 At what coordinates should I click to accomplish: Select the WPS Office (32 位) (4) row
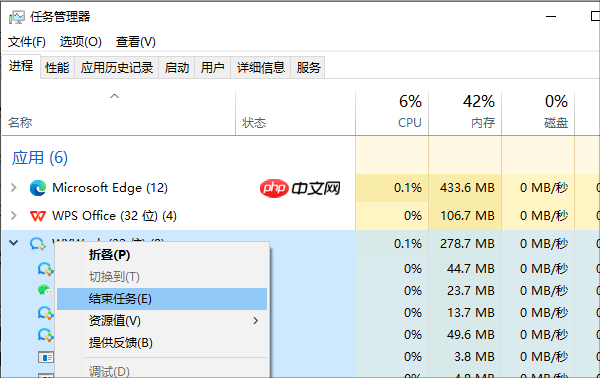(178, 216)
